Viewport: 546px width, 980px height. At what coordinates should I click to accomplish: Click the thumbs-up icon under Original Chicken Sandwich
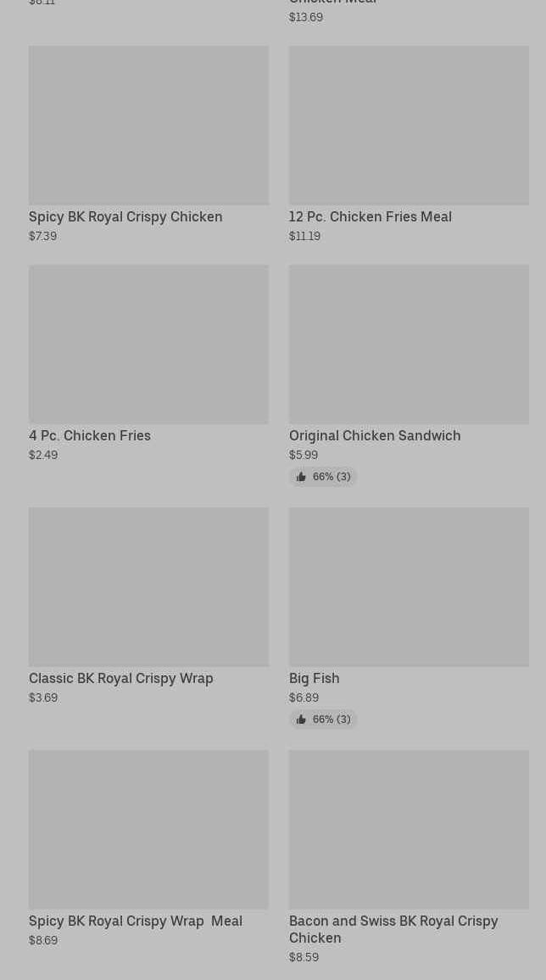[301, 477]
